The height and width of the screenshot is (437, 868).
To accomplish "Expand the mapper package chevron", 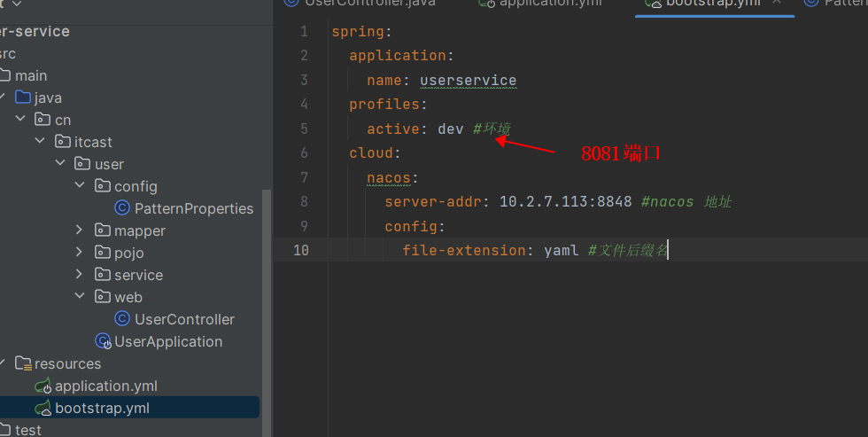I will pyautogui.click(x=81, y=230).
